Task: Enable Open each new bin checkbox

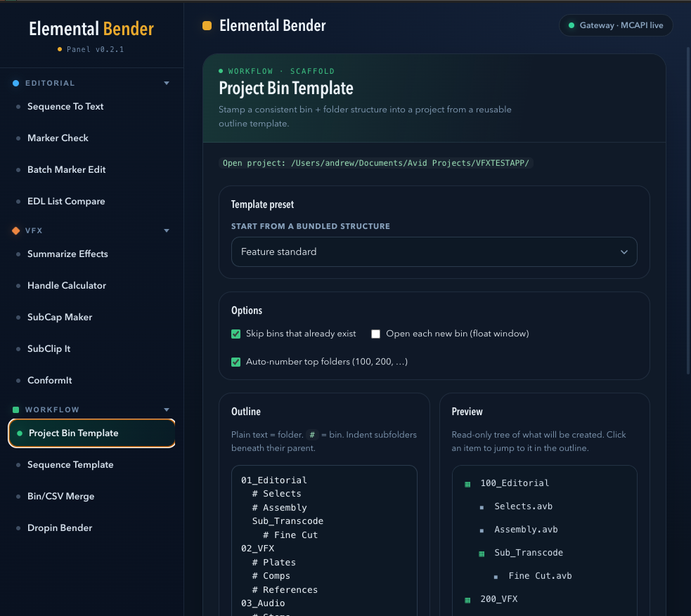Action: (375, 334)
